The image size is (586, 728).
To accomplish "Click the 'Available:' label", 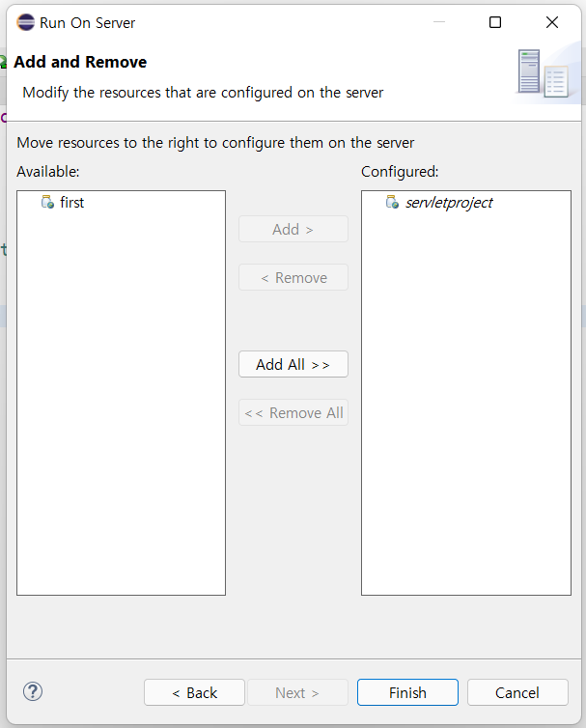I will tap(48, 172).
